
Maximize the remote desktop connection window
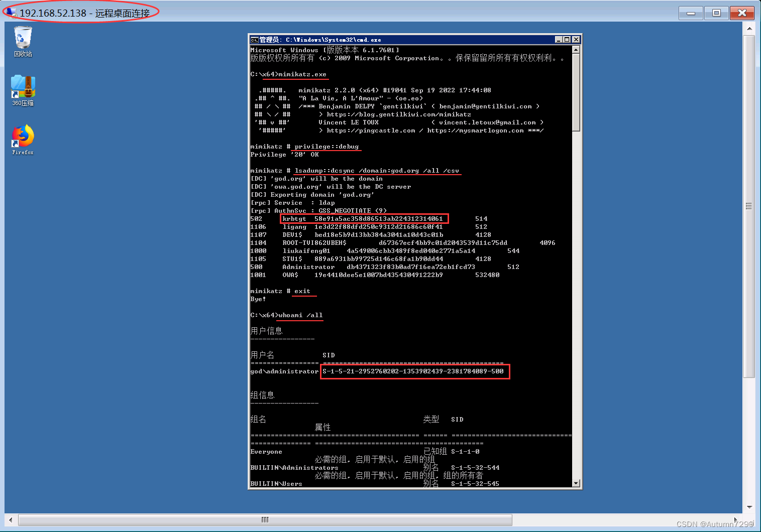tap(717, 13)
